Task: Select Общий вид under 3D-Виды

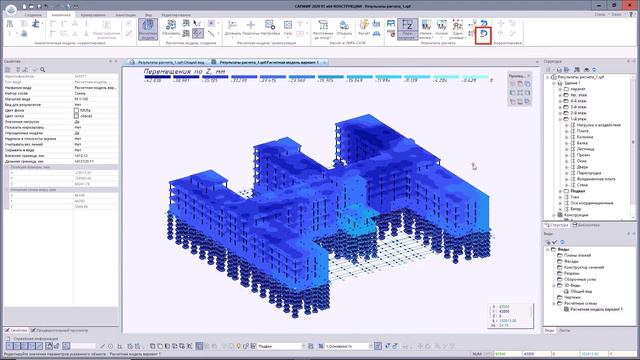Action: pyautogui.click(x=581, y=291)
